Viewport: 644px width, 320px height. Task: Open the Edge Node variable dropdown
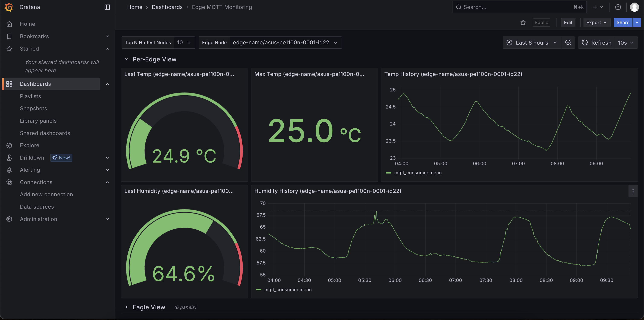[x=285, y=43]
